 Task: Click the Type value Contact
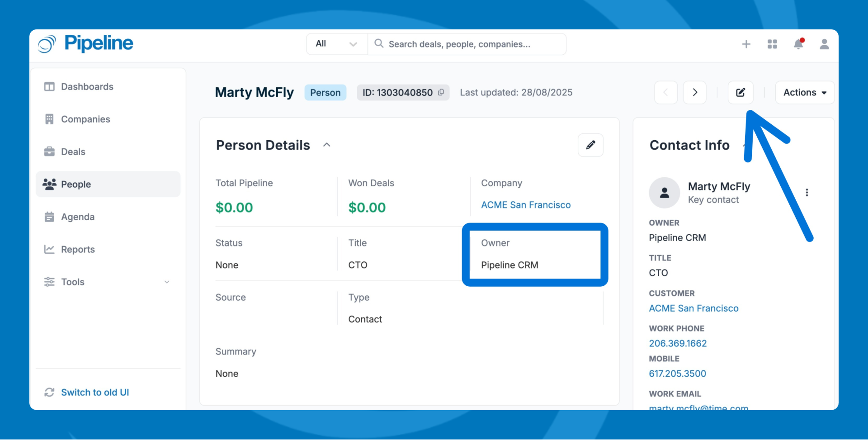pos(365,319)
